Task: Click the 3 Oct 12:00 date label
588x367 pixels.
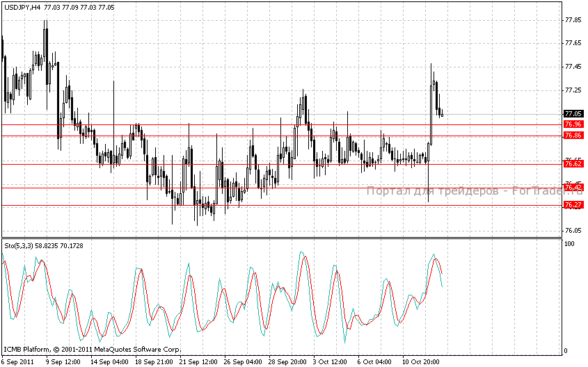Action: point(331,361)
